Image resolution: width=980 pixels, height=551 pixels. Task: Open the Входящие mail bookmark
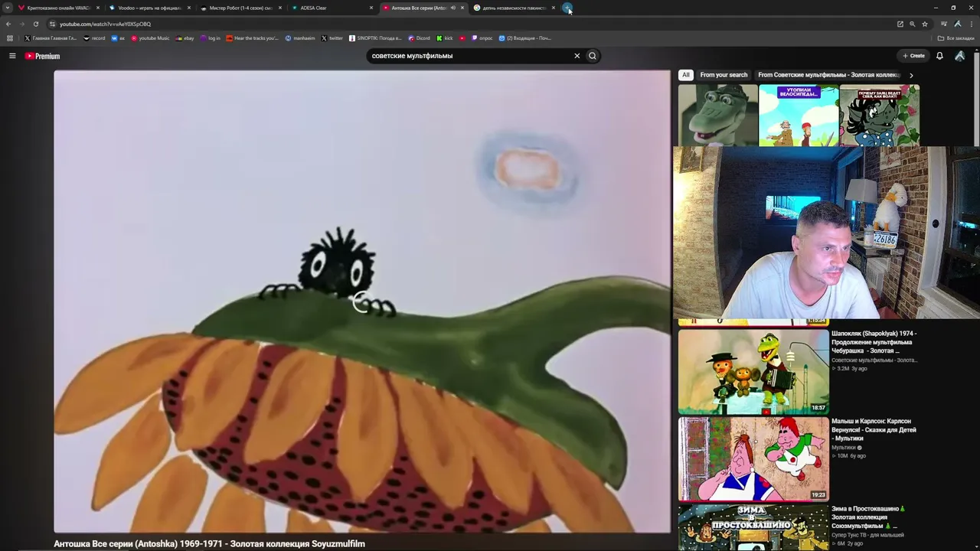pyautogui.click(x=524, y=38)
